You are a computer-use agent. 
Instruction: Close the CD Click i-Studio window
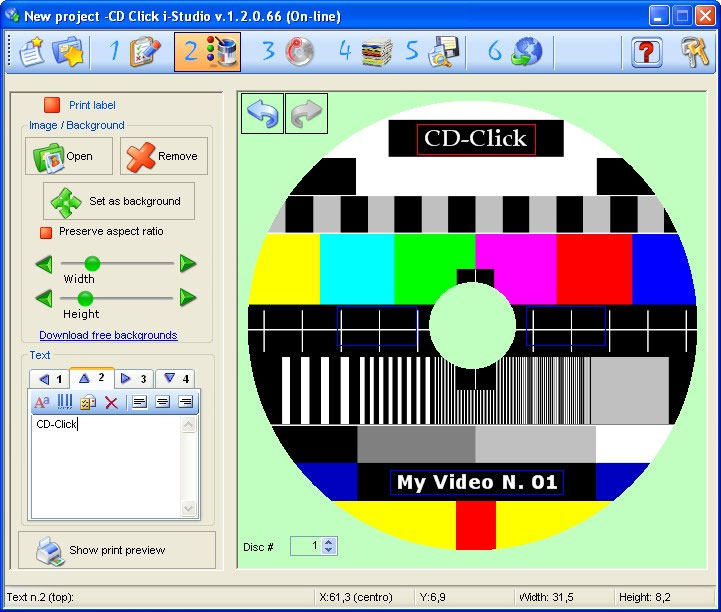click(x=705, y=16)
